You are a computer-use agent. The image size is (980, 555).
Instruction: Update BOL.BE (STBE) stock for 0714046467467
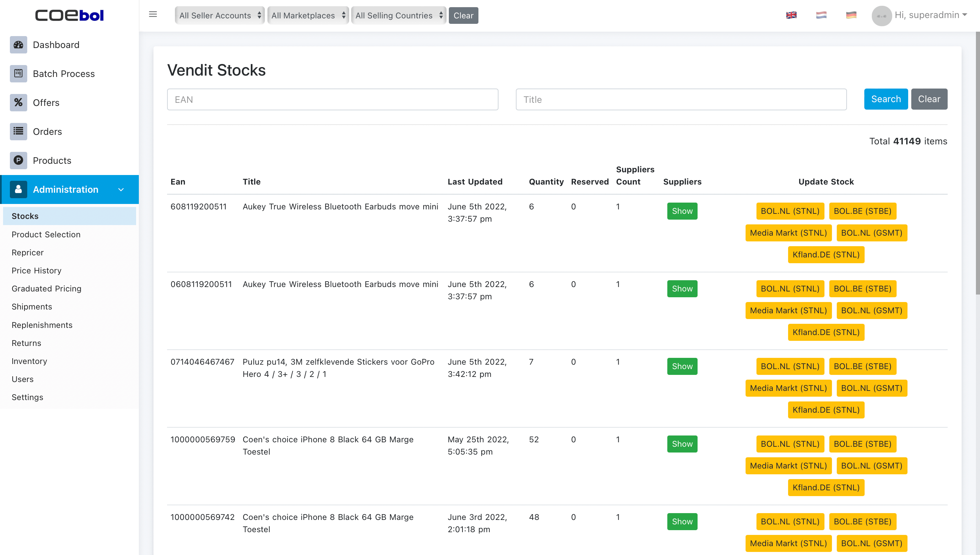(862, 366)
